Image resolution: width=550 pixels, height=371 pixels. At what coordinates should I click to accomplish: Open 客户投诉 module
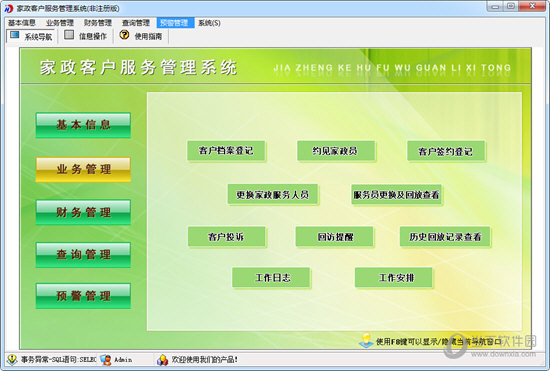pyautogui.click(x=227, y=237)
